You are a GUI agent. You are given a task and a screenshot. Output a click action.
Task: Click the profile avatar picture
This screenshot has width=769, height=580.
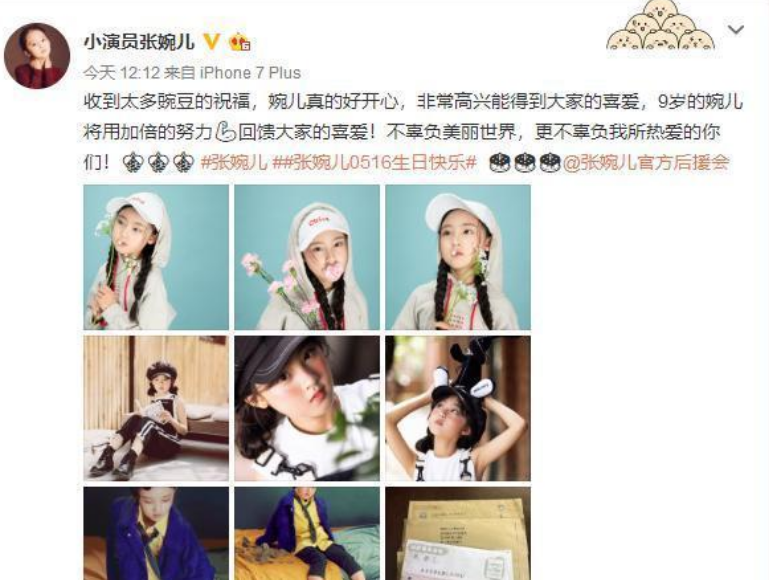(x=37, y=55)
